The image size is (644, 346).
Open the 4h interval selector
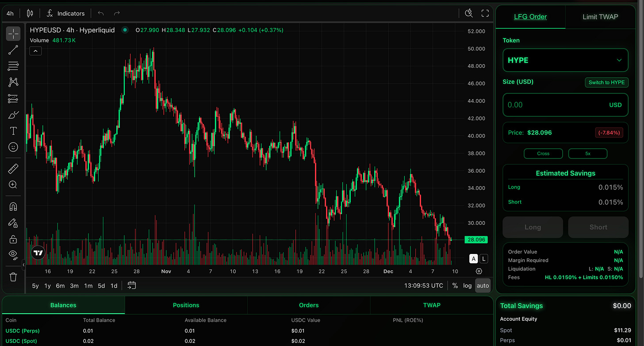tap(10, 13)
